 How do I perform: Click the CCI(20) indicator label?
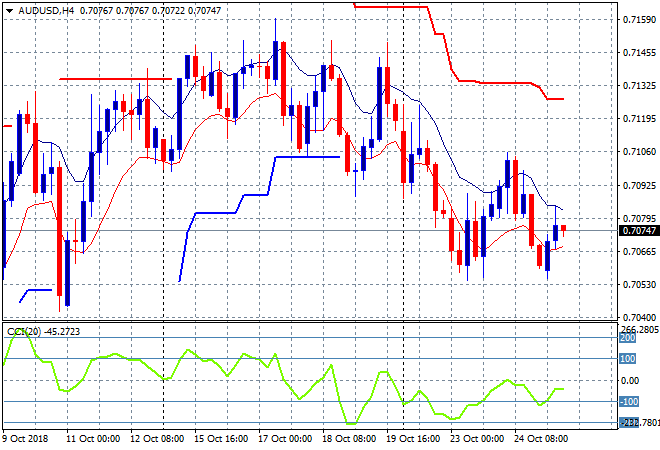pos(24,332)
